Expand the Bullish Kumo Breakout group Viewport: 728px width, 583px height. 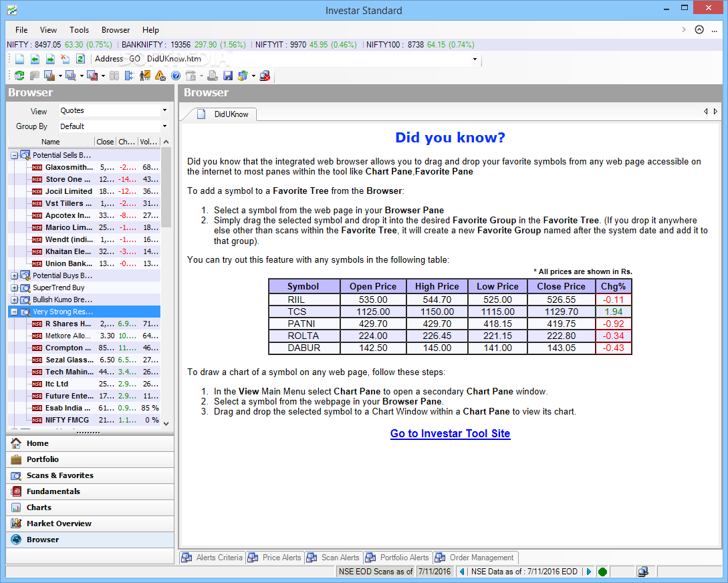coord(15,300)
